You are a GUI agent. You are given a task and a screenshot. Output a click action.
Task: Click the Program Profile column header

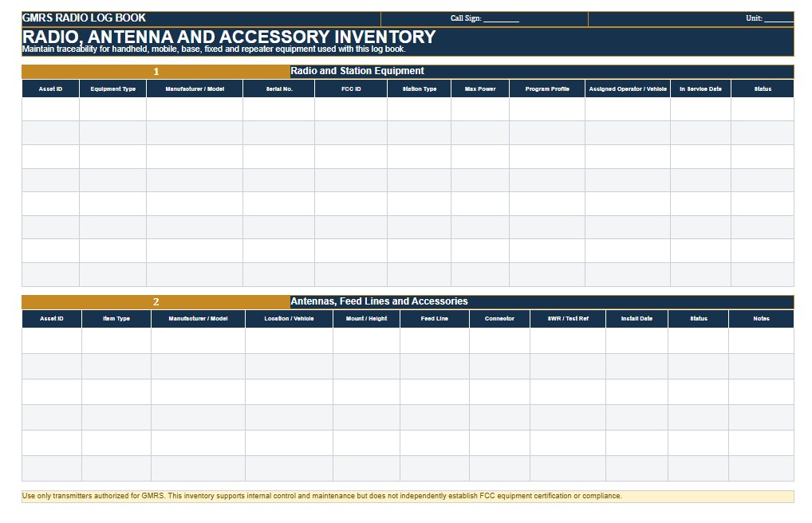[x=547, y=88]
